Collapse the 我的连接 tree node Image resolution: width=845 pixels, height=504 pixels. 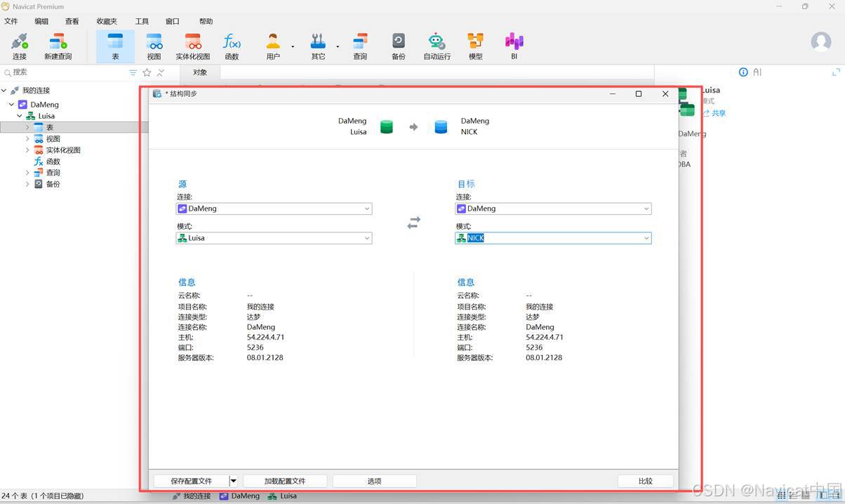pyautogui.click(x=4, y=91)
